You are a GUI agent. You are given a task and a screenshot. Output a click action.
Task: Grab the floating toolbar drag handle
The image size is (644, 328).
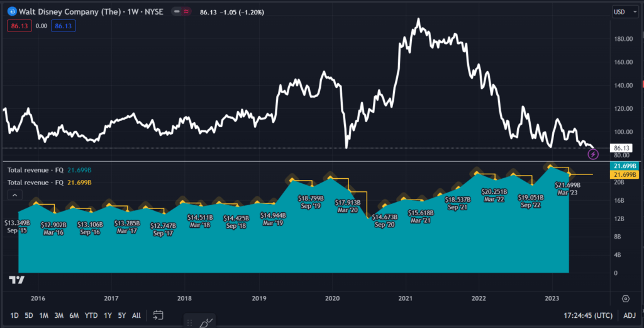189,323
